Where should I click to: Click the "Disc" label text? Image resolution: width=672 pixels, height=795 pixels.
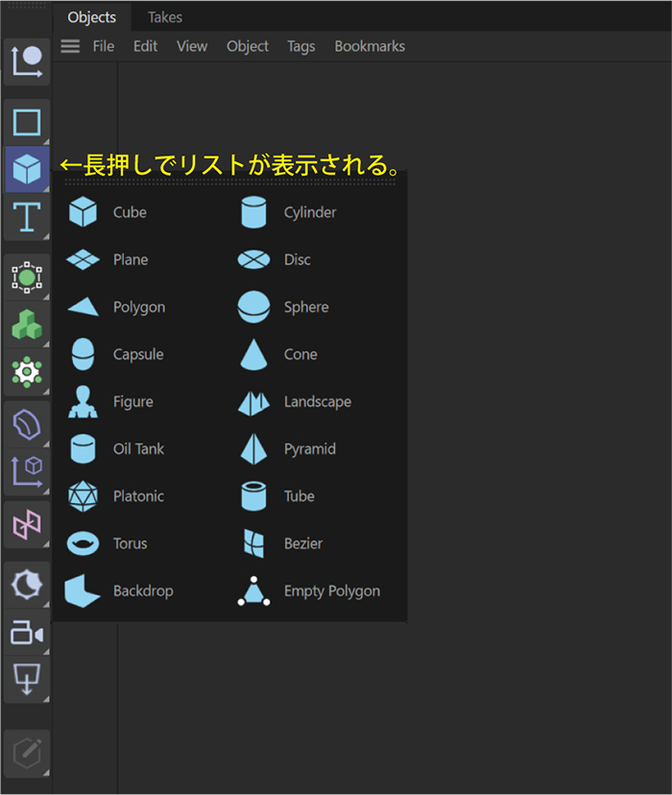point(298,259)
